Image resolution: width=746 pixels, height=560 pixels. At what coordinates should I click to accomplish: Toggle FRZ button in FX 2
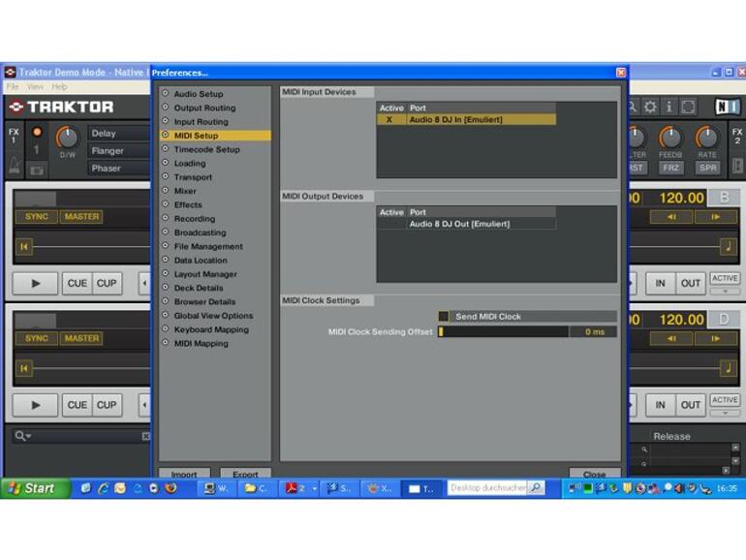[670, 168]
